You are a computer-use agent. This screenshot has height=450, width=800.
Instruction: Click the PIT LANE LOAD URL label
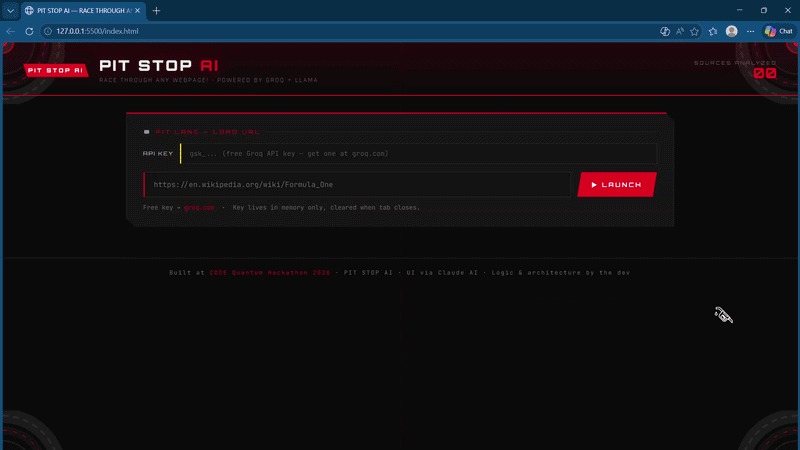(x=208, y=132)
